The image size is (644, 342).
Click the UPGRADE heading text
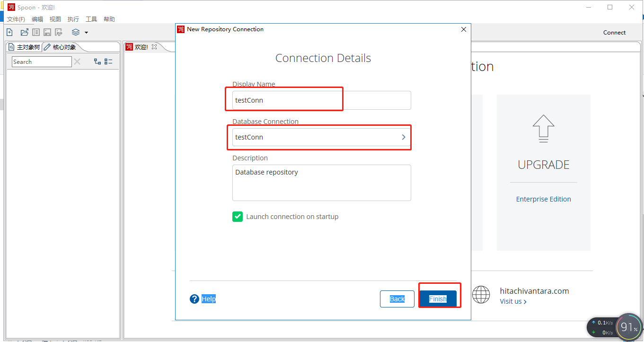pyautogui.click(x=543, y=165)
